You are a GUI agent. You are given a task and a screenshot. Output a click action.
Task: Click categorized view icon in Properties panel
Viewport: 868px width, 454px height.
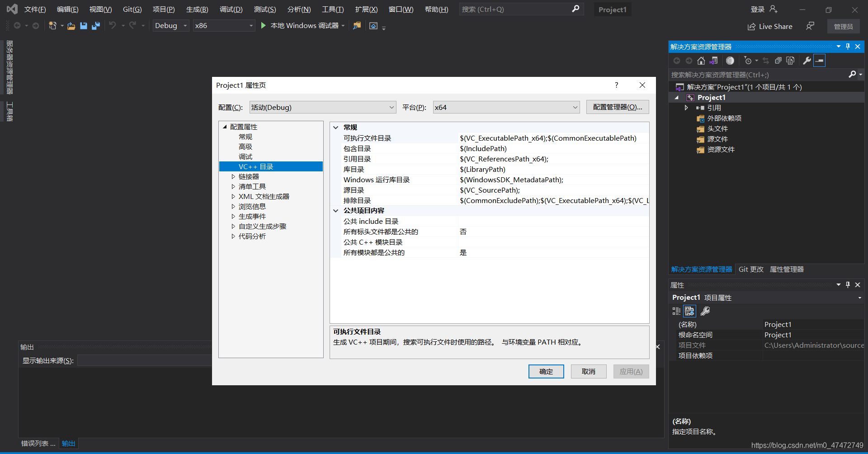tap(676, 311)
